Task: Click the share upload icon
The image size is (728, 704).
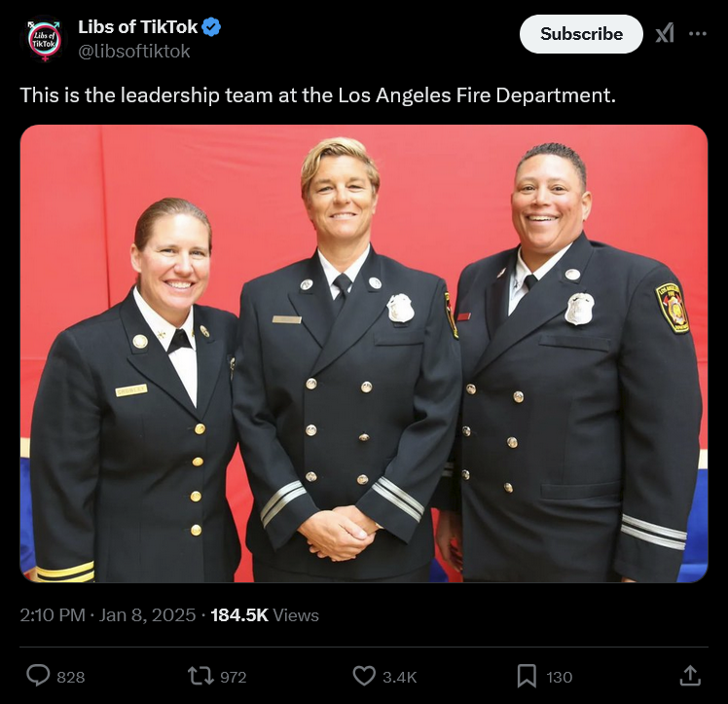Action: 690,676
